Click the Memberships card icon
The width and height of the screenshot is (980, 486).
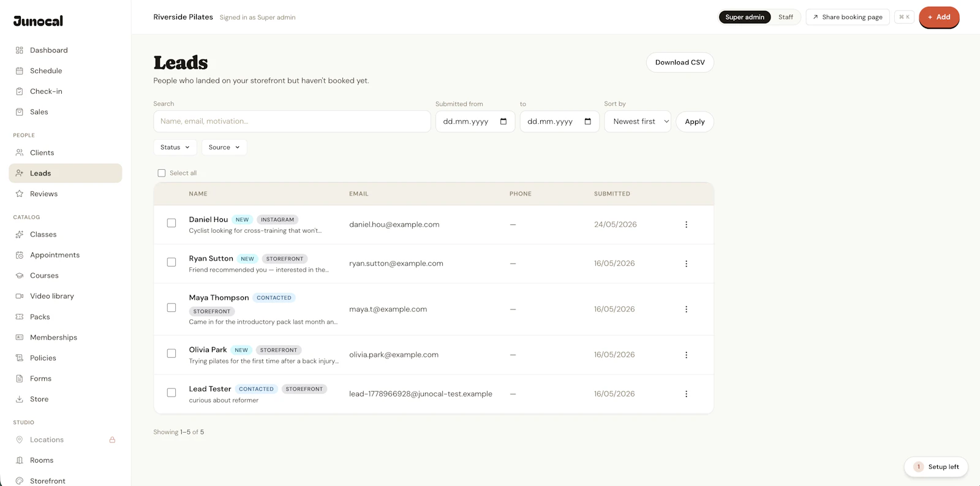(x=20, y=338)
